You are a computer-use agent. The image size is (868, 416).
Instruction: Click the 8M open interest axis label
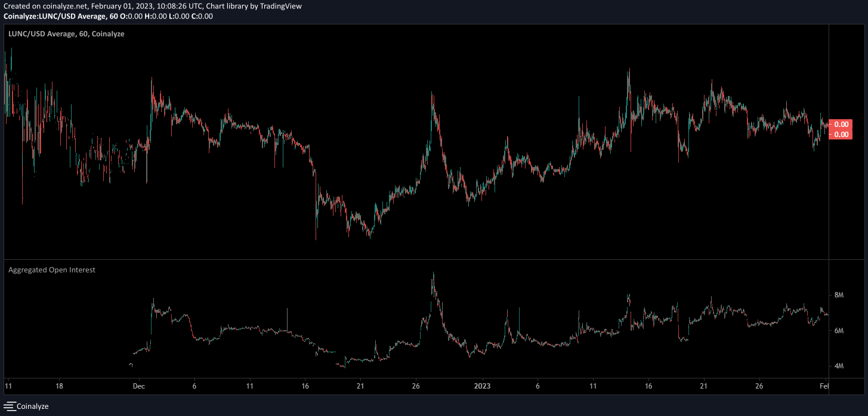coord(839,295)
